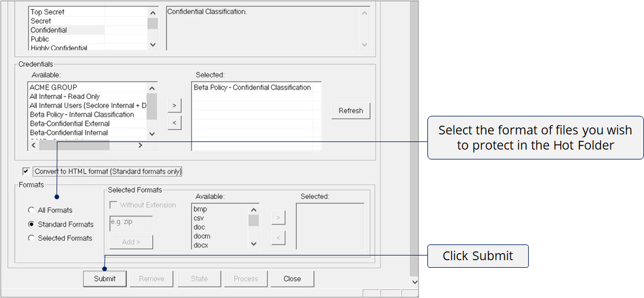This screenshot has height=298, width=644.
Task: Close the Hot Folder dialog
Action: tap(292, 279)
